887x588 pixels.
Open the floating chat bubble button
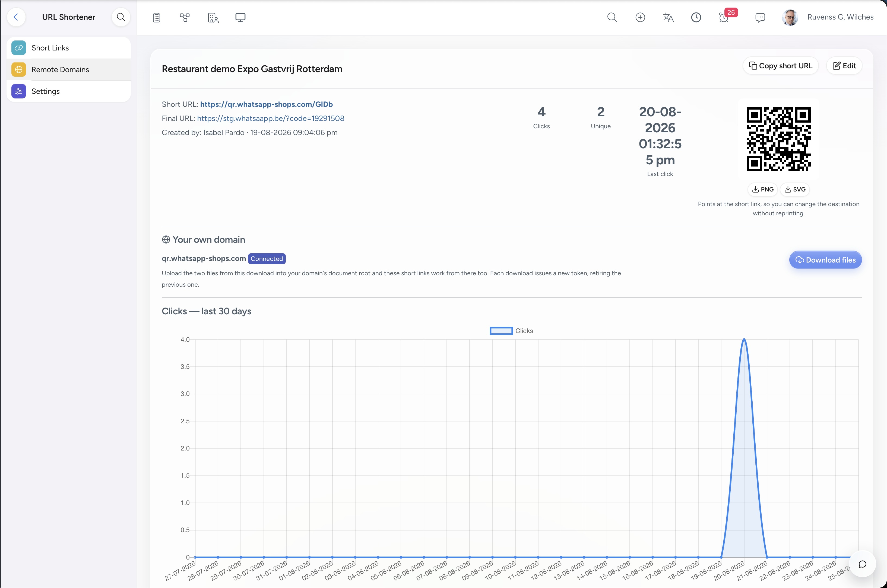[863, 564]
